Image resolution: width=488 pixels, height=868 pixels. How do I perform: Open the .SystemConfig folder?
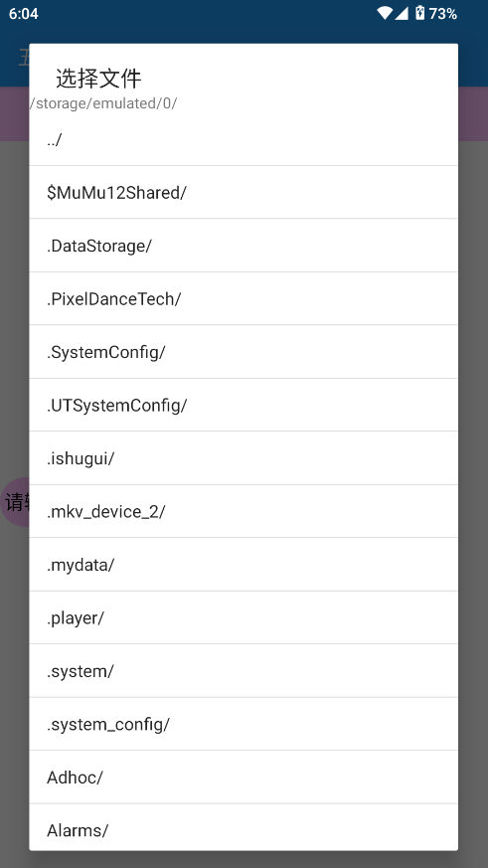pos(244,352)
